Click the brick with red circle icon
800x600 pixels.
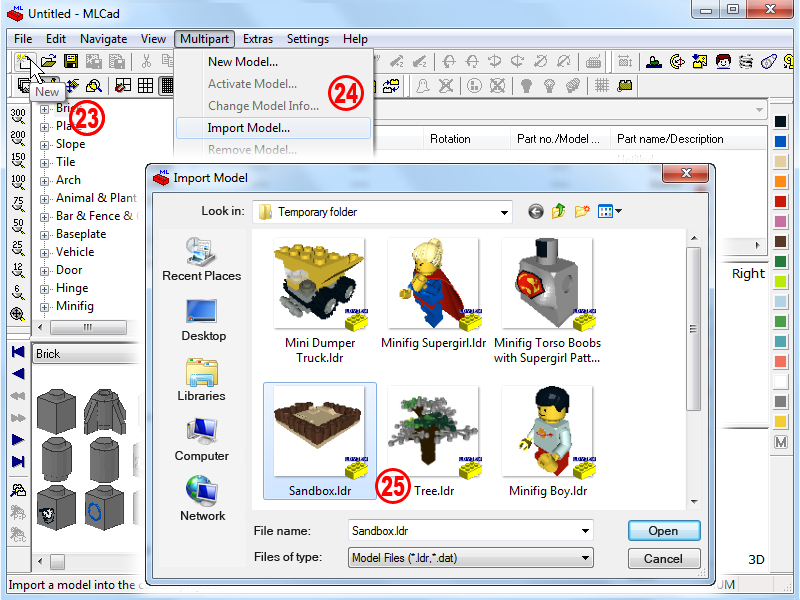click(x=624, y=85)
